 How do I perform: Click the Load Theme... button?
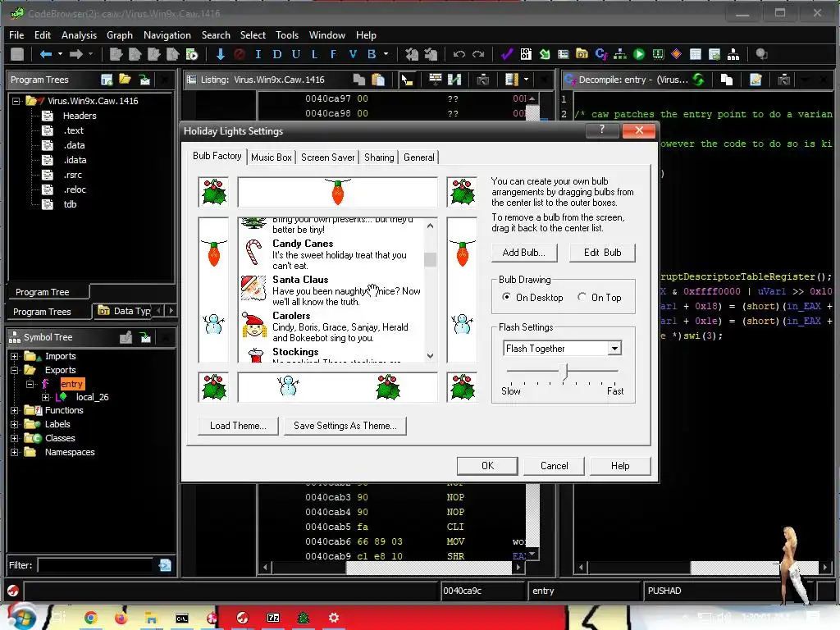coord(238,426)
